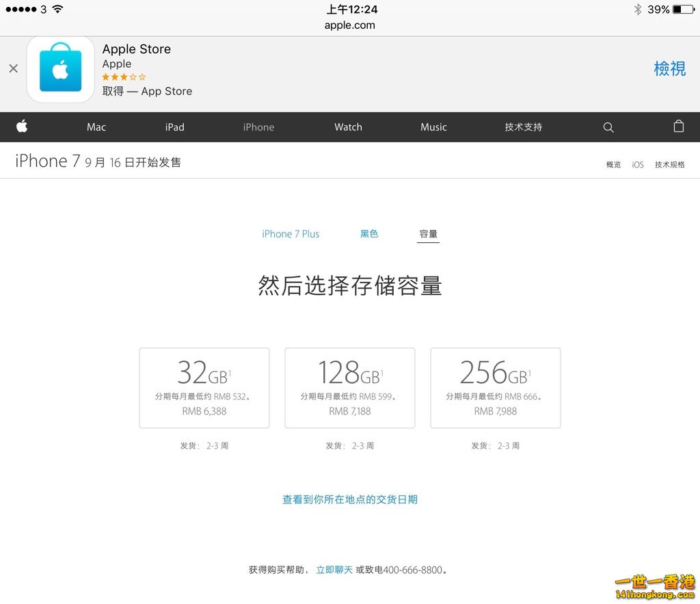Tap the Wi-Fi status icon

click(x=57, y=10)
